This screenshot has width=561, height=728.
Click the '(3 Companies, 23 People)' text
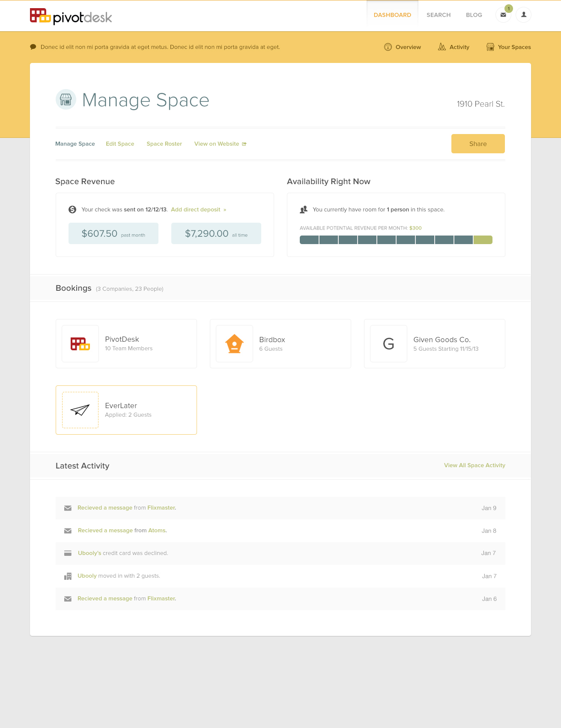pyautogui.click(x=130, y=289)
